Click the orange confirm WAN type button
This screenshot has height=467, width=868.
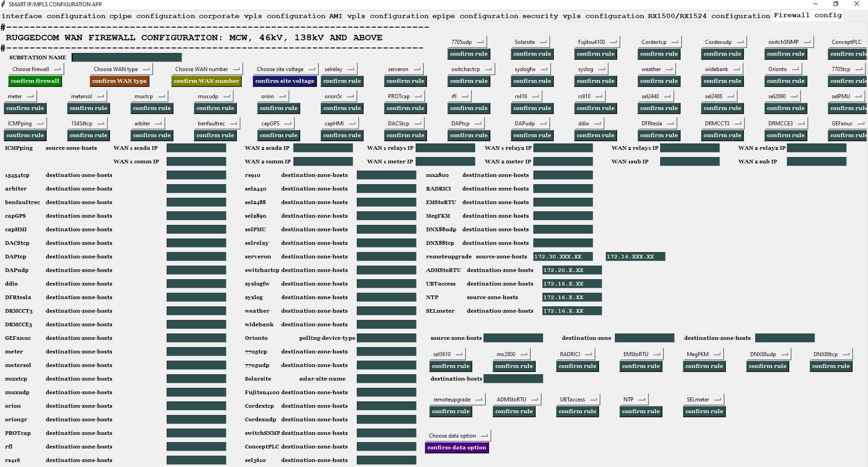(120, 81)
